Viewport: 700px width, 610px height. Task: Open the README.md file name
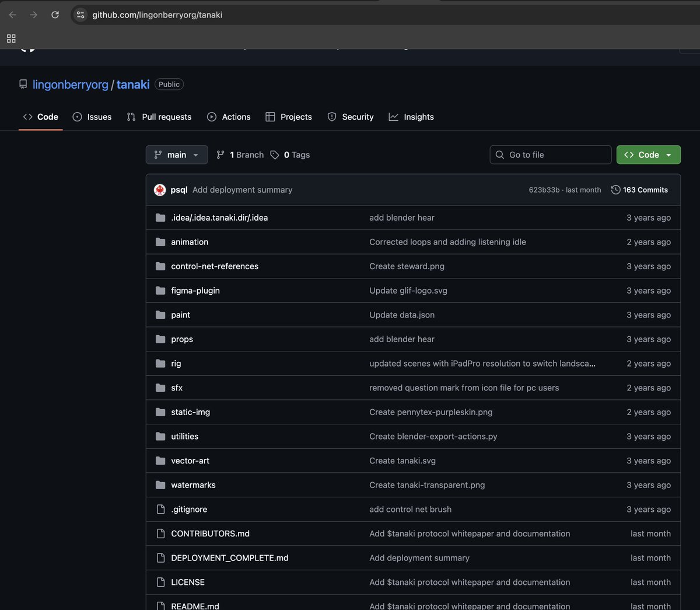(x=195, y=606)
